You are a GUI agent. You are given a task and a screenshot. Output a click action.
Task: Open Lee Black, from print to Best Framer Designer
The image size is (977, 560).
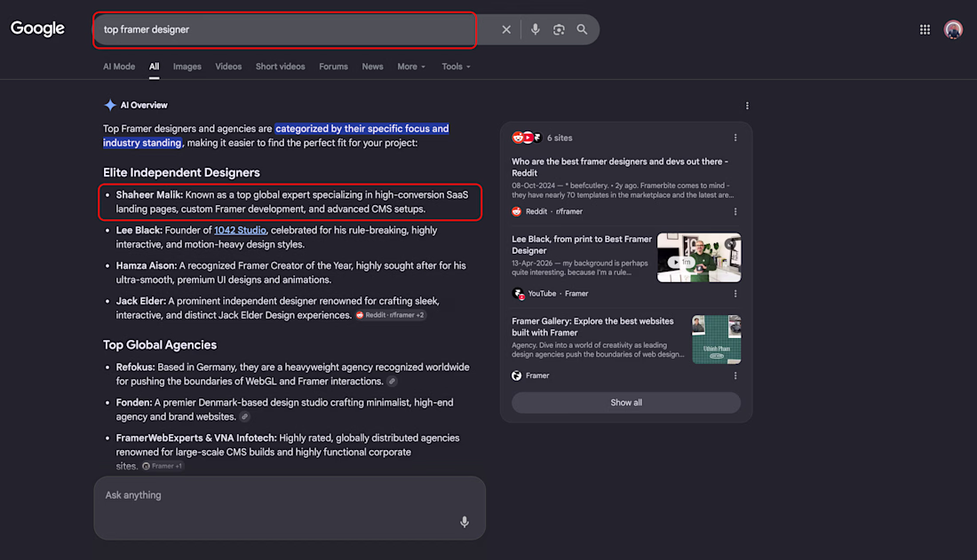tap(582, 245)
